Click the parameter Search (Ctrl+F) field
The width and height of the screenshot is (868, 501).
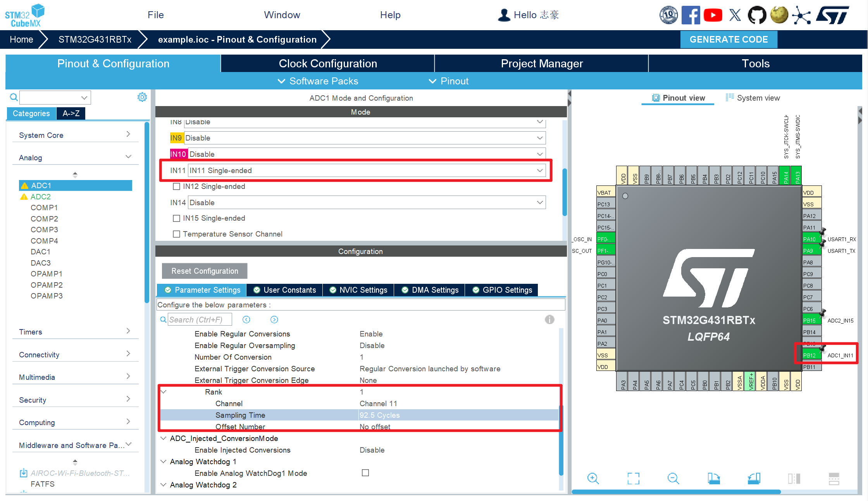[200, 319]
